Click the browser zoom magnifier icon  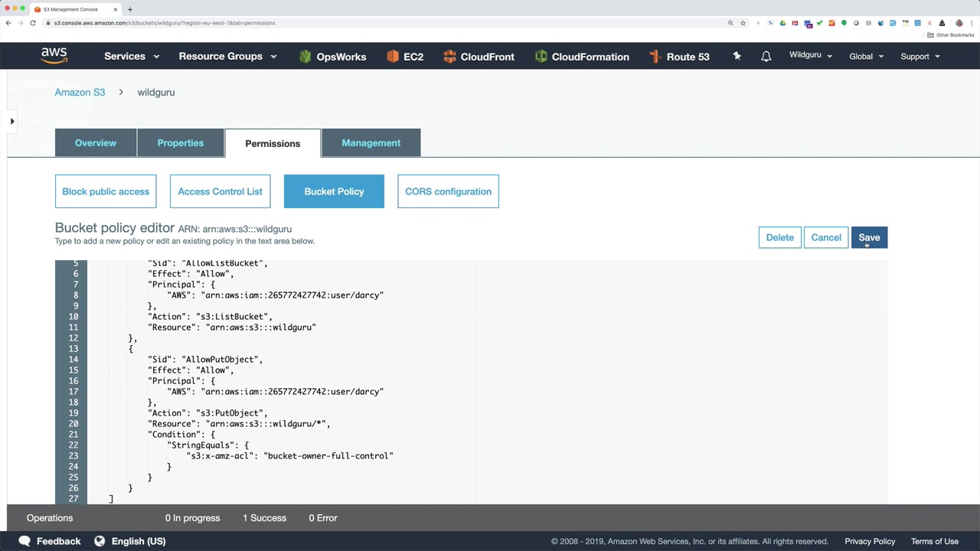click(x=730, y=23)
